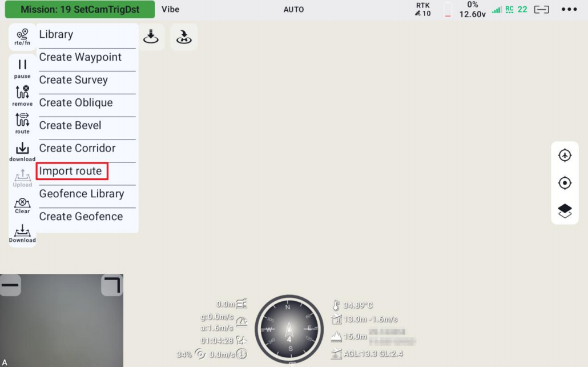Click the route icon in left sidebar
Screen dimensions: 588x367
pos(22,123)
